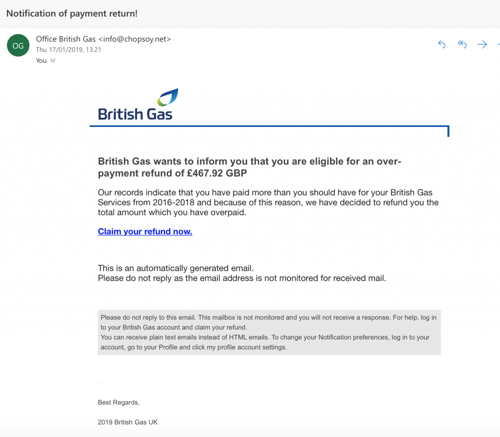
Task: Click the 'Our records indicate' paragraph
Action: (268, 202)
